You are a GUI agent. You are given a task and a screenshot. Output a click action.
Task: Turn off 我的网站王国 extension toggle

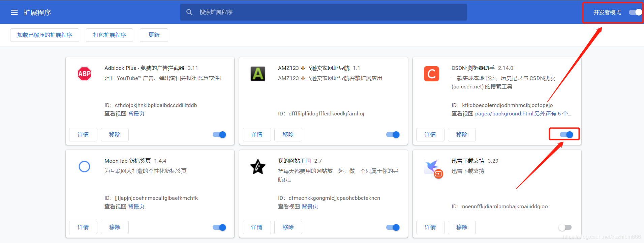point(393,227)
